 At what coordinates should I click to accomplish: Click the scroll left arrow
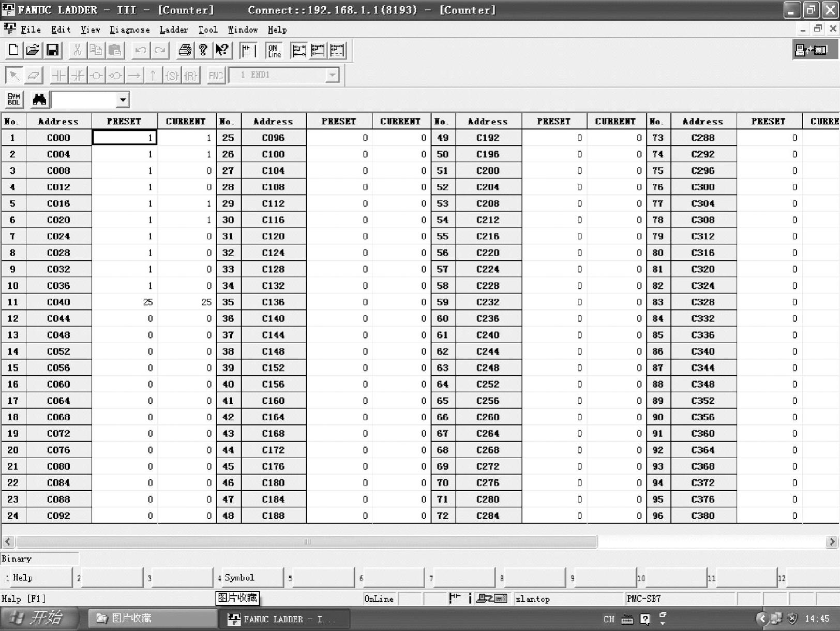8,541
